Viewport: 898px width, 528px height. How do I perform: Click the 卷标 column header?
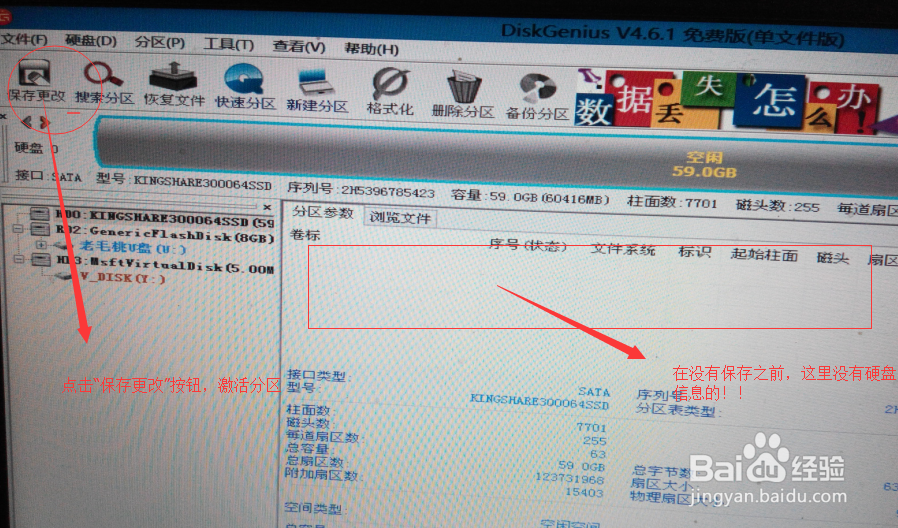coord(305,235)
